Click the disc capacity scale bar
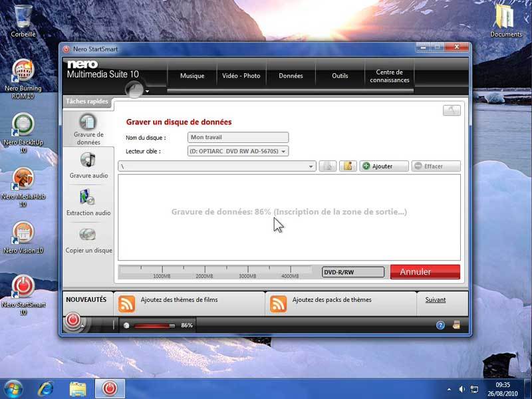 pyautogui.click(x=215, y=272)
